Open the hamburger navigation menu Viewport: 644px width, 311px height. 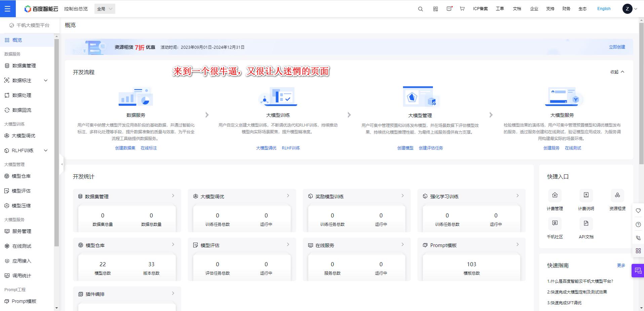point(7,9)
